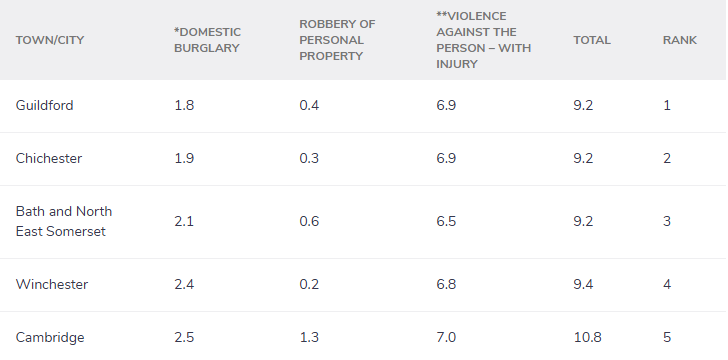The image size is (728, 360).
Task: Select the Cambridge row name
Action: coord(50,337)
